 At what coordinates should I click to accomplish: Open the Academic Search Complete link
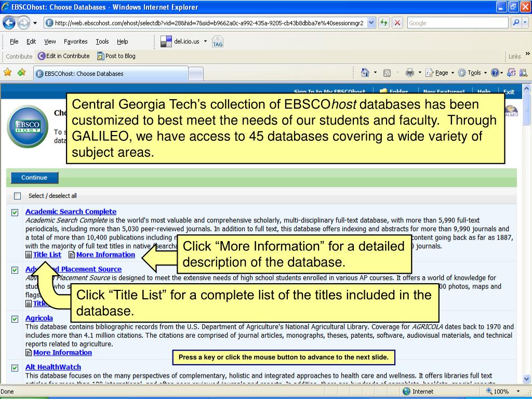71,212
